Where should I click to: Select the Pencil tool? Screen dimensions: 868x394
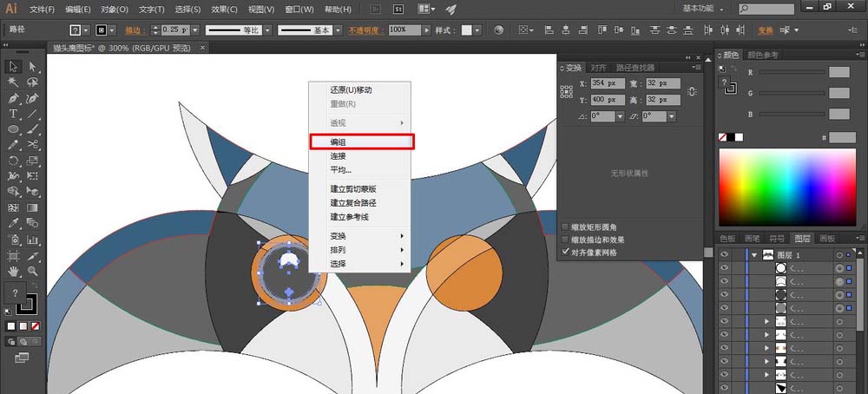click(14, 144)
